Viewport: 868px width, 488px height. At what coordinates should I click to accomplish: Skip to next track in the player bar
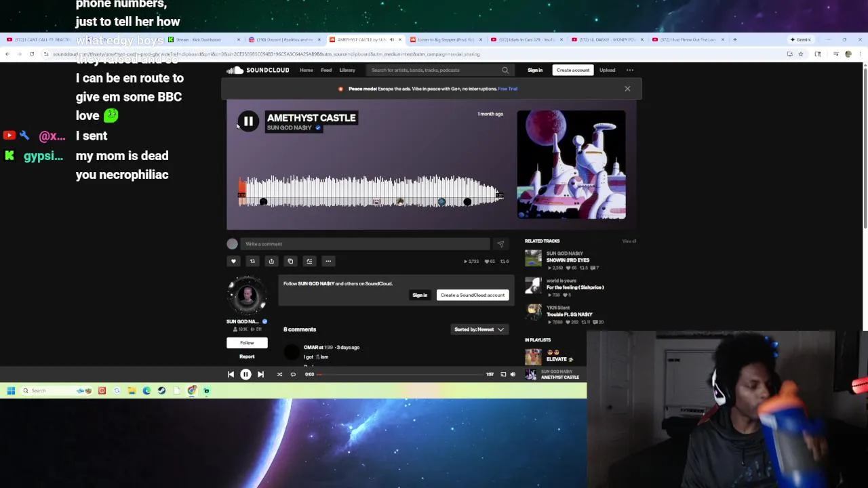point(260,374)
